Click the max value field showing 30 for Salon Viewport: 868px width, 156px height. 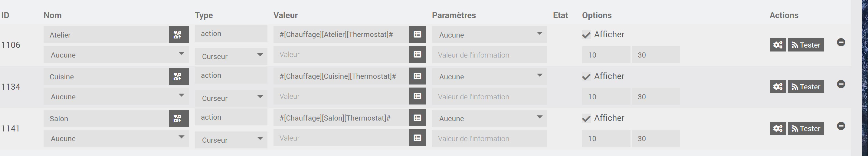coord(655,138)
